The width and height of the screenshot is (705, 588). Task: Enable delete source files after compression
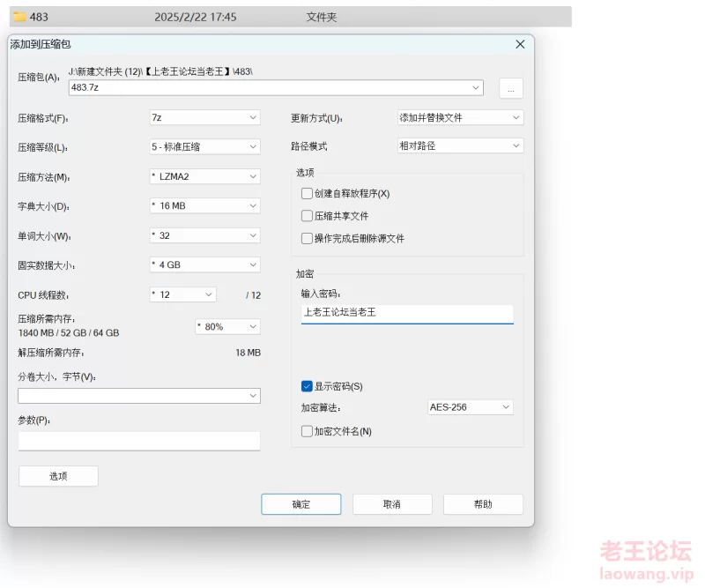[x=307, y=238]
